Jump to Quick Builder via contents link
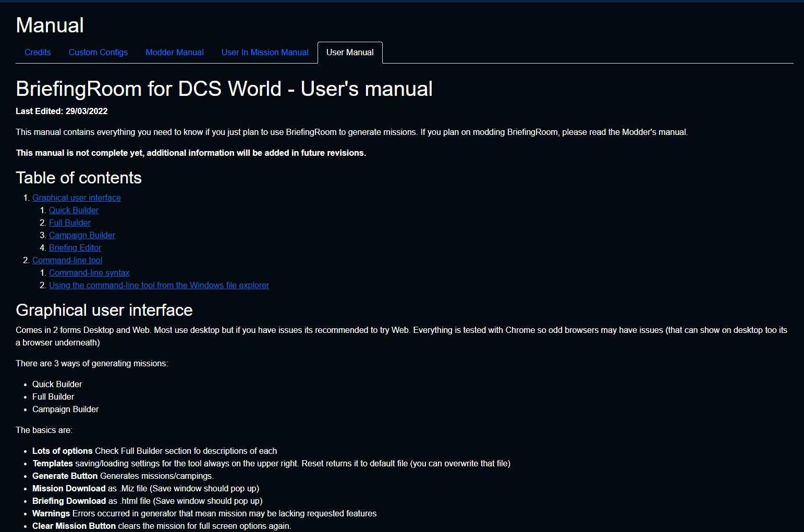 pyautogui.click(x=74, y=211)
